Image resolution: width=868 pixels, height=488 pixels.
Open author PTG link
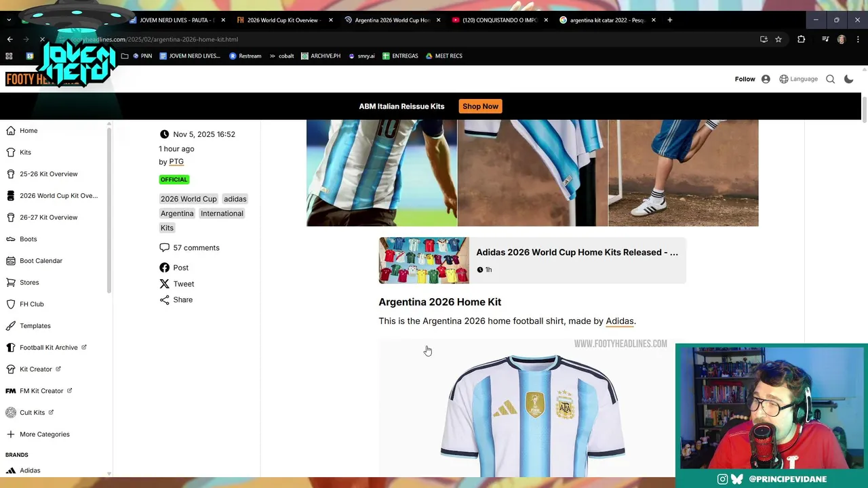point(176,162)
